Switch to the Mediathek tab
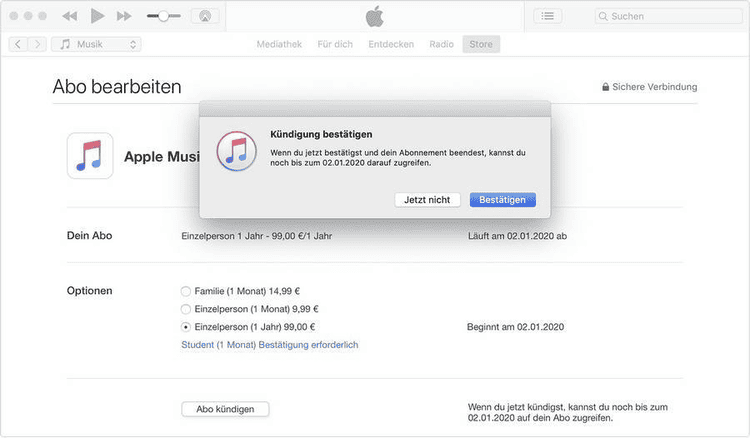 [279, 44]
